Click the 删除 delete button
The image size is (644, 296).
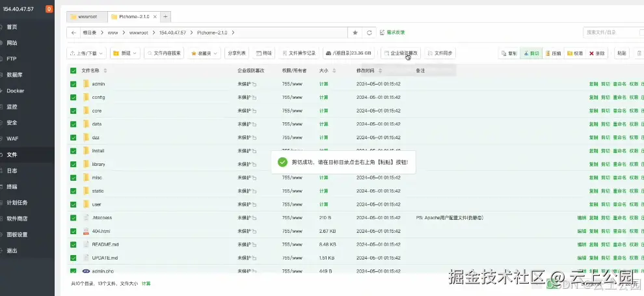click(x=597, y=53)
